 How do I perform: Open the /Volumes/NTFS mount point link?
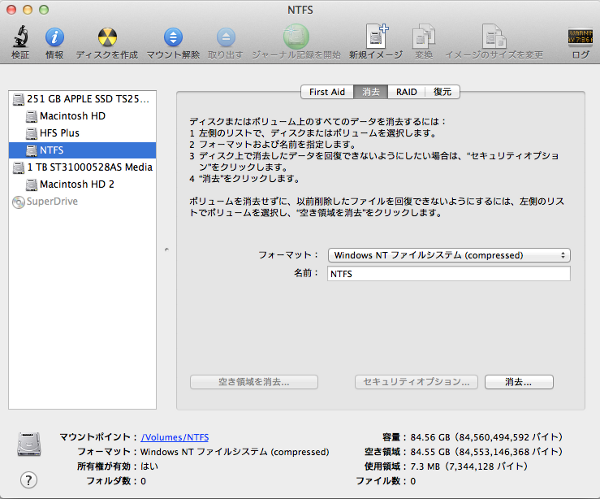click(175, 437)
